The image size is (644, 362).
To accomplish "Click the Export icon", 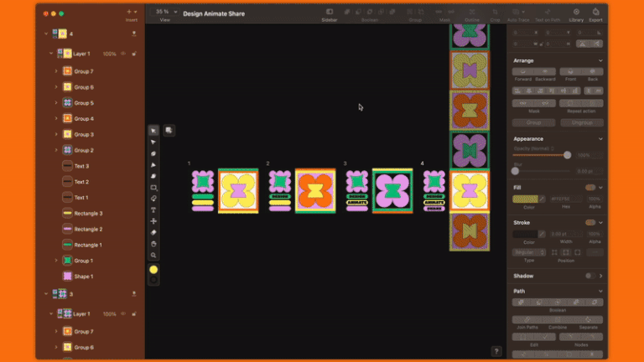I will tap(595, 15).
